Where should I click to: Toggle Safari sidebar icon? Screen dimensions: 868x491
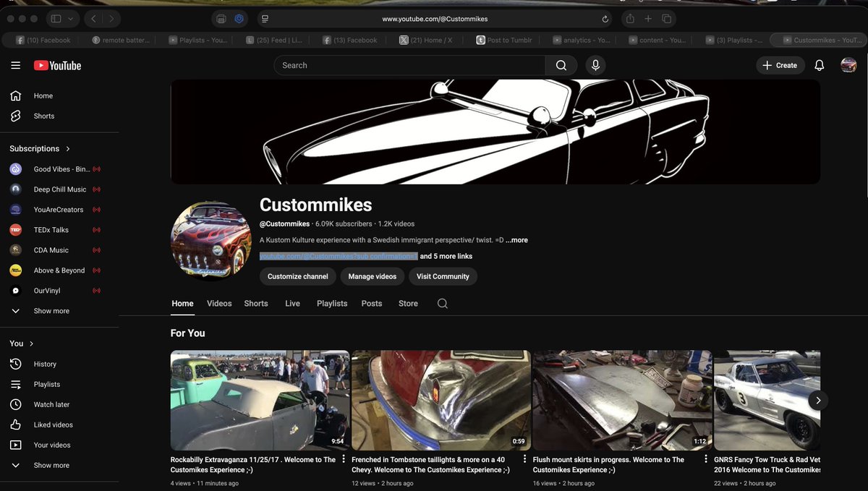[x=56, y=19]
